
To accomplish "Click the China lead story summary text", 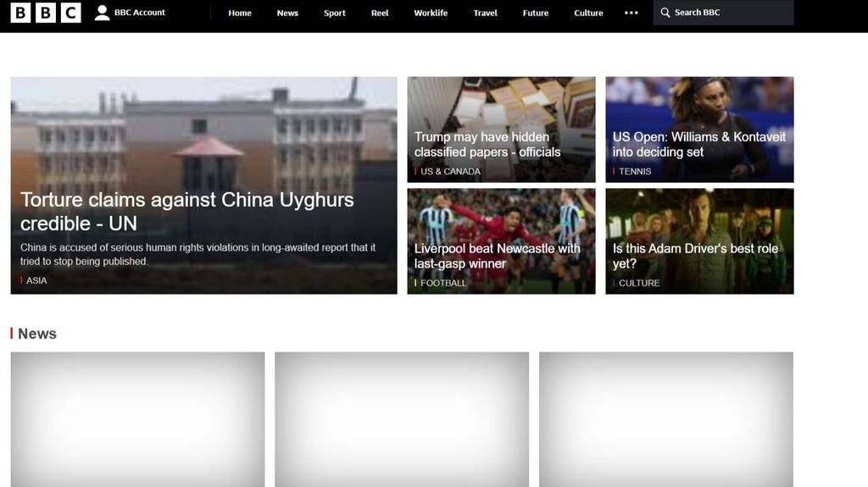I will pyautogui.click(x=198, y=255).
